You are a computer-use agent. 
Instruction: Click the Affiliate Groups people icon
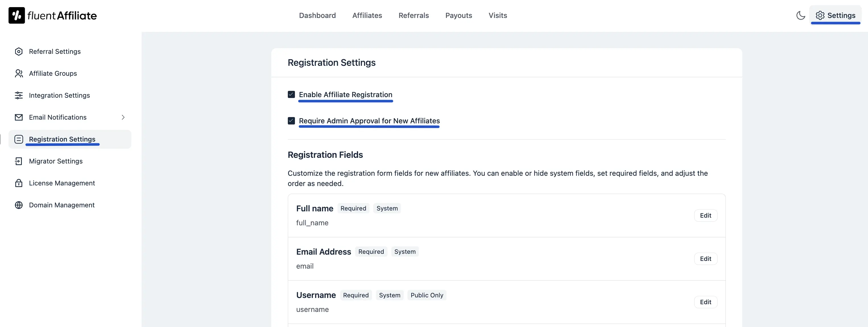pos(19,73)
